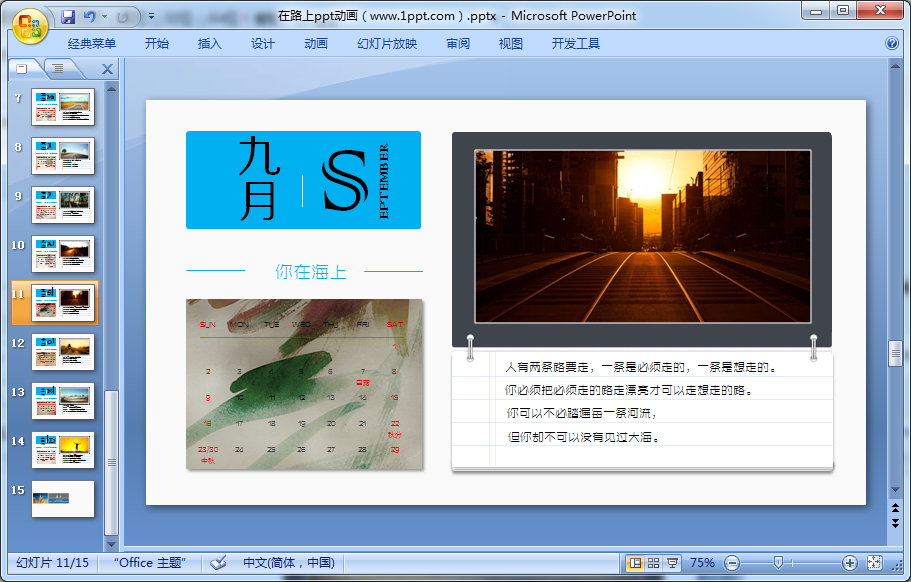Screen dimensions: 911x582
Task: Go to next slide double-arrow button
Action: coord(895,523)
